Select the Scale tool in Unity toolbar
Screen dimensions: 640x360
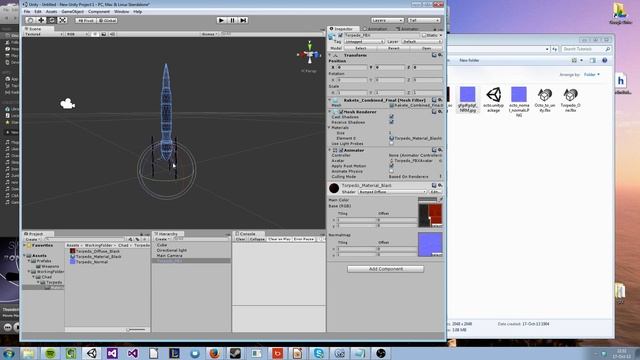coord(62,20)
